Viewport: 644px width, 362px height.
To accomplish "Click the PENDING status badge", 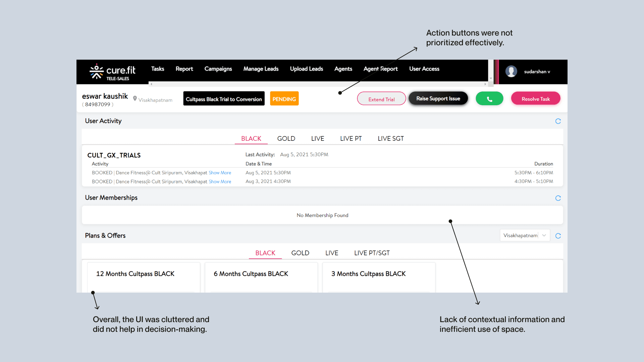I will pos(284,99).
